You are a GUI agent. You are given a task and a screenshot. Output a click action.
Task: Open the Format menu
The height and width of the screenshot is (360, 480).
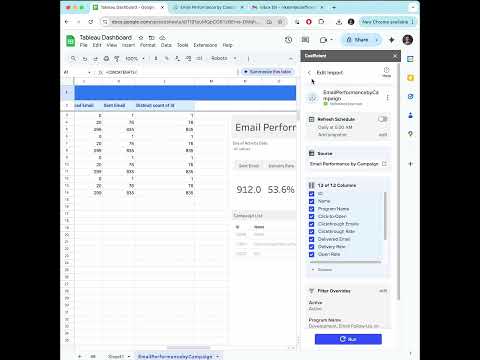click(148, 45)
